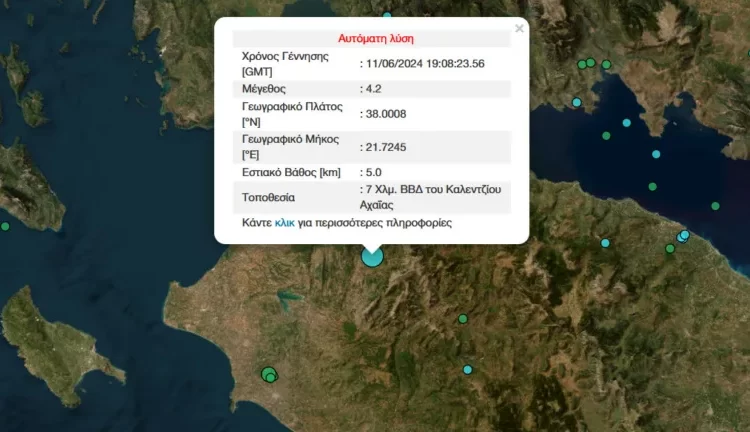Image resolution: width=750 pixels, height=432 pixels.
Task: Open the 'κλικ' link for more information
Action: 285,222
